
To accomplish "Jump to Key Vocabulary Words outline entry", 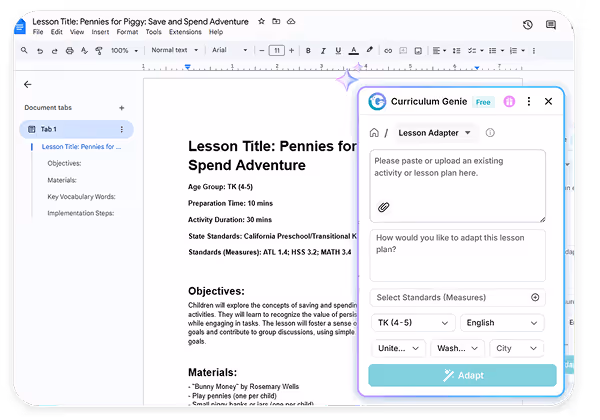I will [81, 197].
